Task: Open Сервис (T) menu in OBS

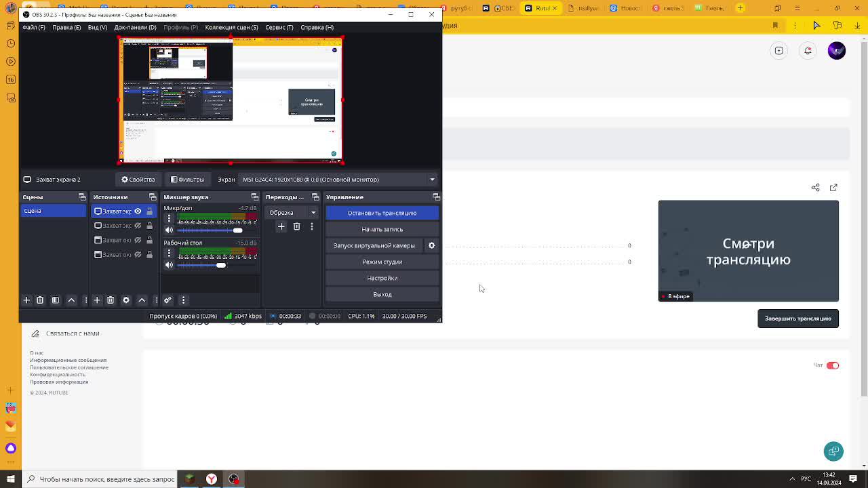Action: click(x=279, y=28)
